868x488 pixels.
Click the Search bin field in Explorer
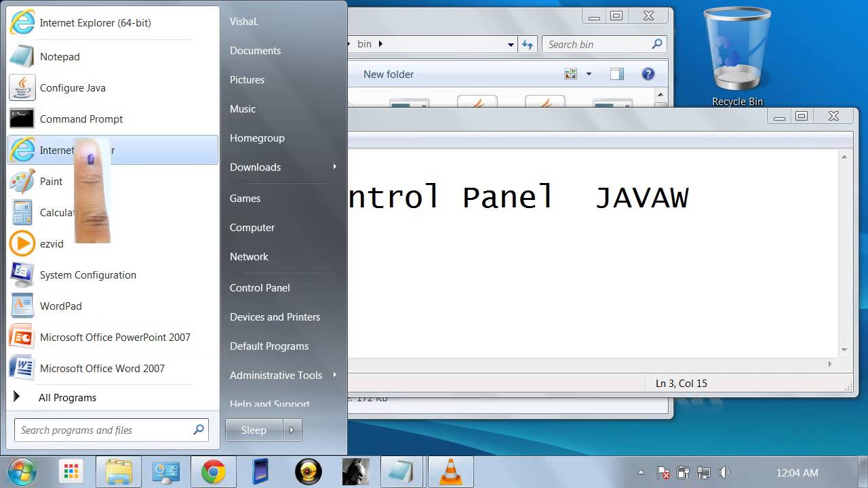click(x=605, y=45)
